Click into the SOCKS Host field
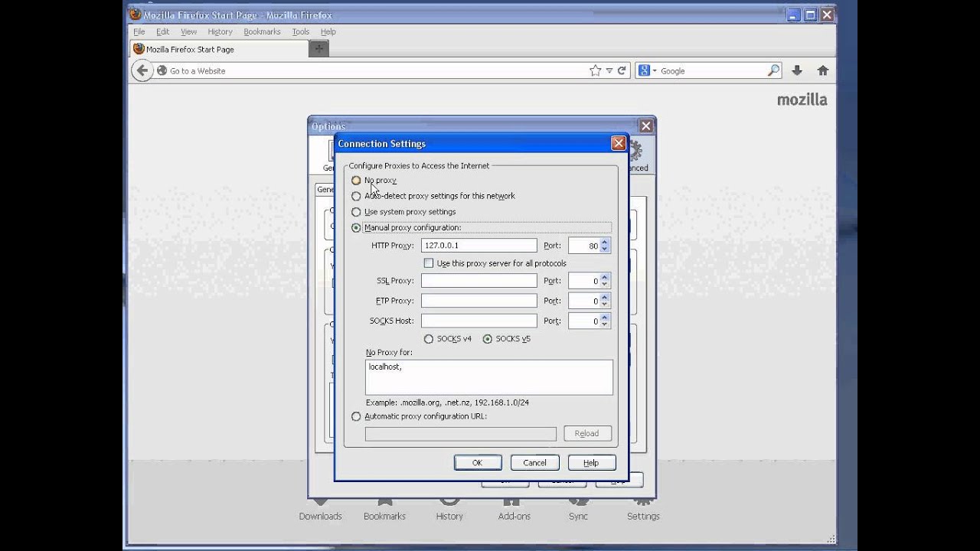Image resolution: width=980 pixels, height=551 pixels. click(x=479, y=321)
